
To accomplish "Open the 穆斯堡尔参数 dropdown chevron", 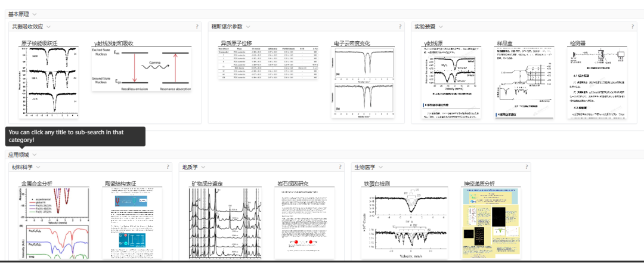I will [248, 27].
